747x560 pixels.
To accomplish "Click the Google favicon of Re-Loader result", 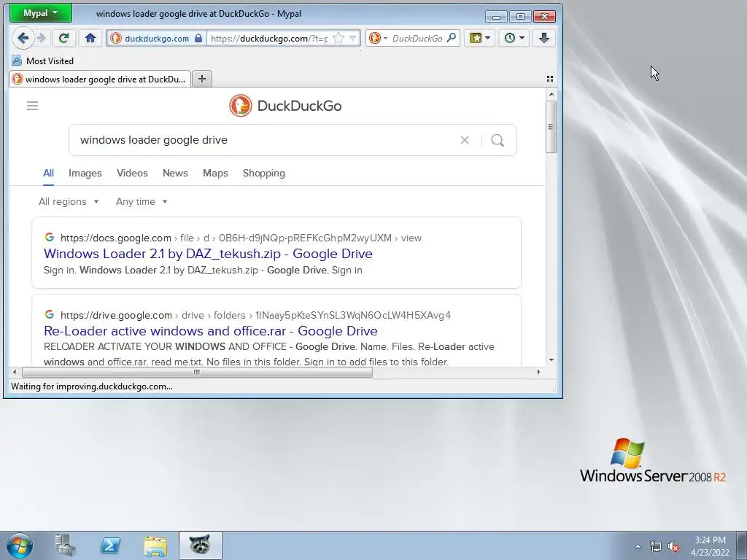I will [x=49, y=314].
